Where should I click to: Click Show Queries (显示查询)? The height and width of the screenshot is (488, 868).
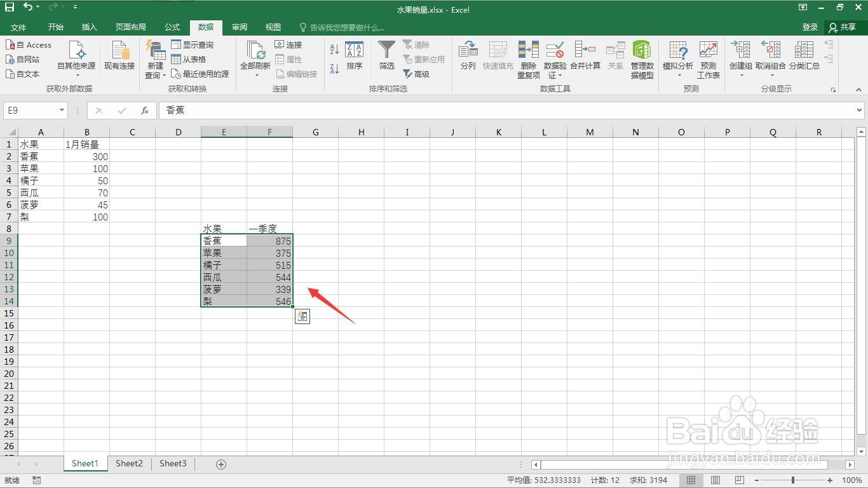point(192,45)
